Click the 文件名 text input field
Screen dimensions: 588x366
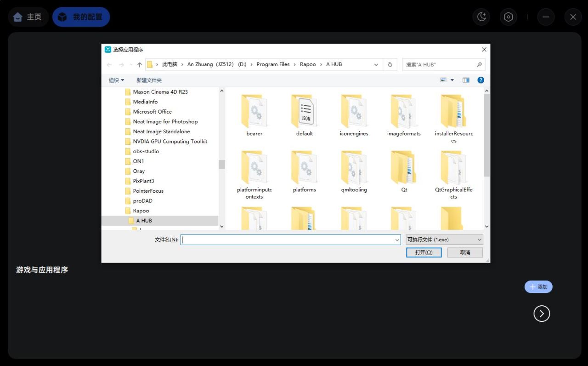coord(291,240)
